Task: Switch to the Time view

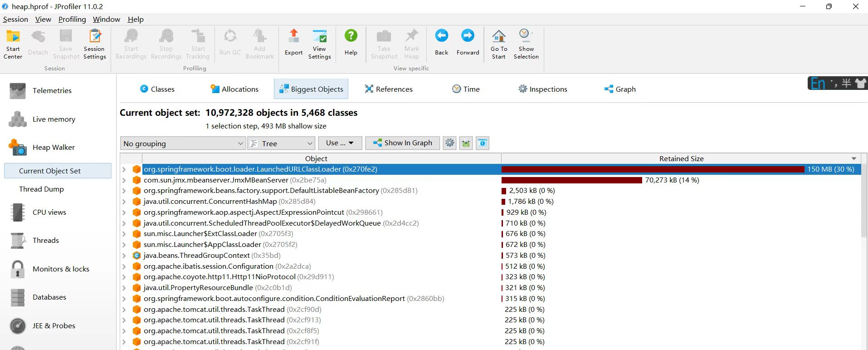Action: [x=466, y=89]
